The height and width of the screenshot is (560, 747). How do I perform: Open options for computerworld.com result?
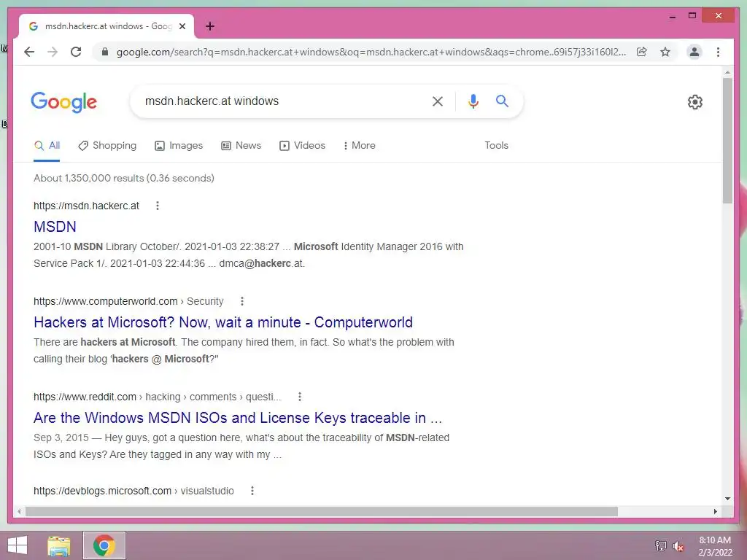(x=242, y=301)
